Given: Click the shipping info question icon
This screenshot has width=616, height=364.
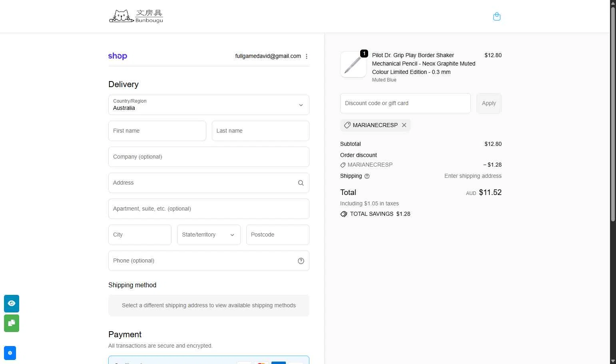Looking at the screenshot, I should coord(367,176).
